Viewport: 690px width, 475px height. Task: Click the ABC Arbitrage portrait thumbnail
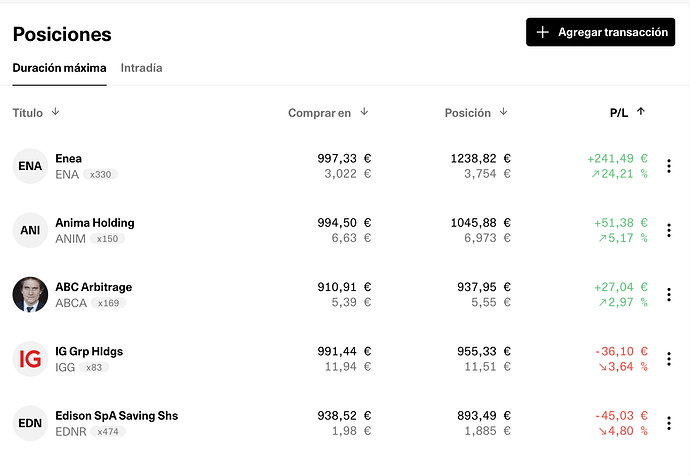[30, 295]
